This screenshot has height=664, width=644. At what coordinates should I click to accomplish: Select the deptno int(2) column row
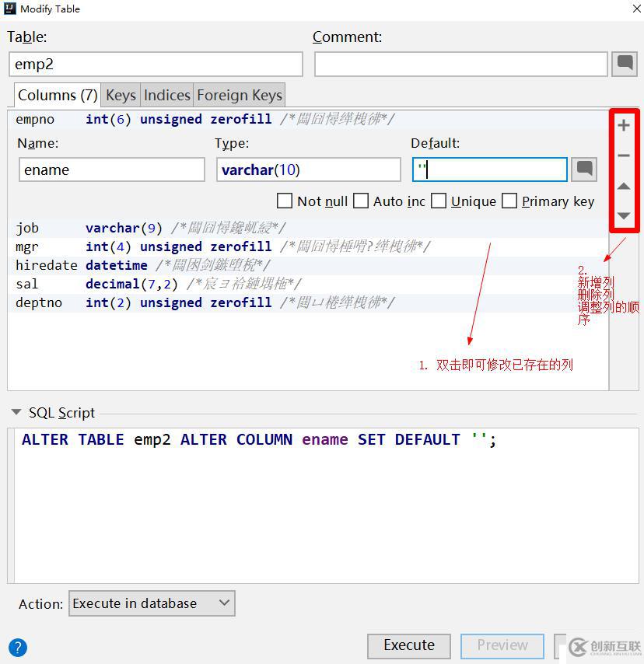coord(308,302)
